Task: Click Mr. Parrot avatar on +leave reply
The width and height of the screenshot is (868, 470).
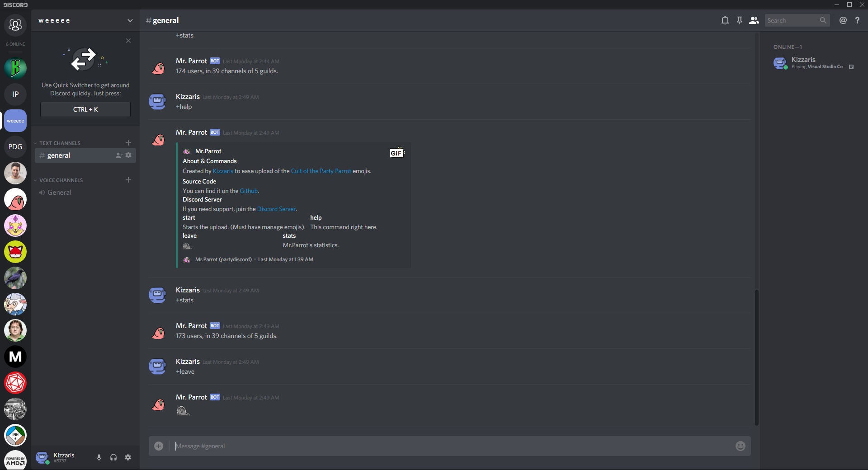Action: pos(157,404)
